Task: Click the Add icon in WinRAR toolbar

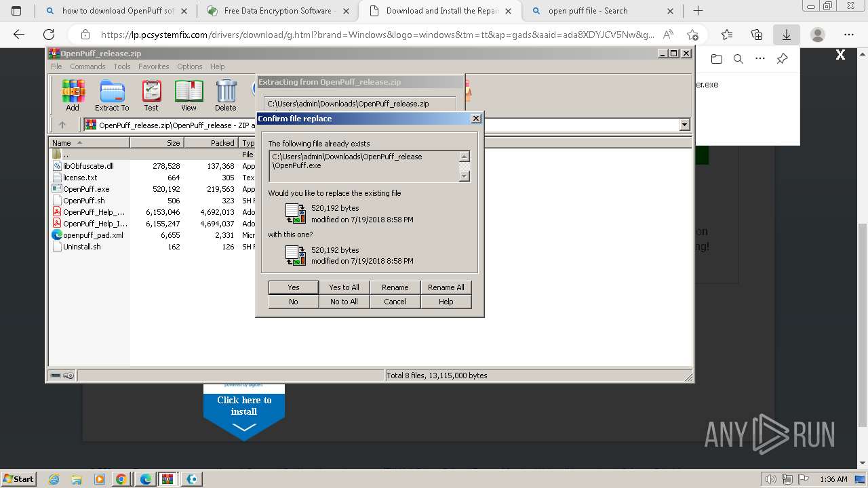Action: (73, 96)
